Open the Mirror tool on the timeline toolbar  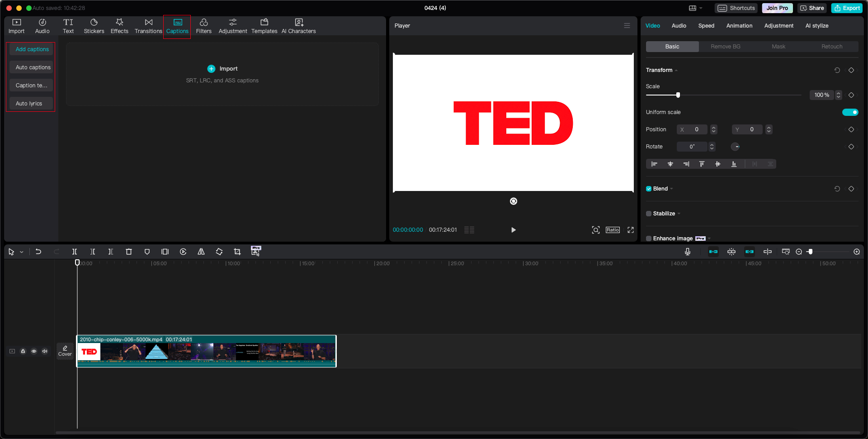(x=201, y=252)
